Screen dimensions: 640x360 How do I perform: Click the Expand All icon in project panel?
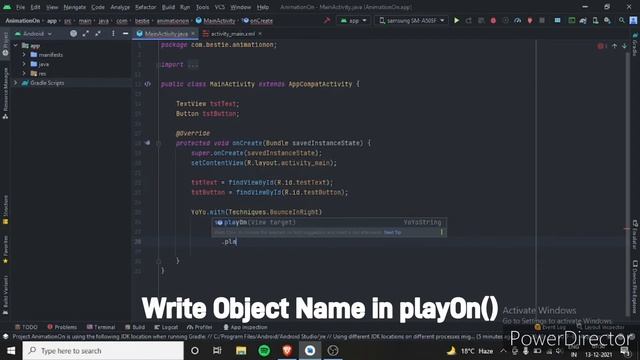86,33
